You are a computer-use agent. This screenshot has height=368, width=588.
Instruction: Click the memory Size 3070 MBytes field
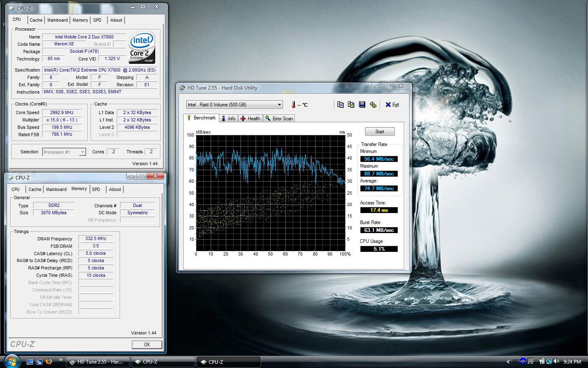(x=54, y=213)
